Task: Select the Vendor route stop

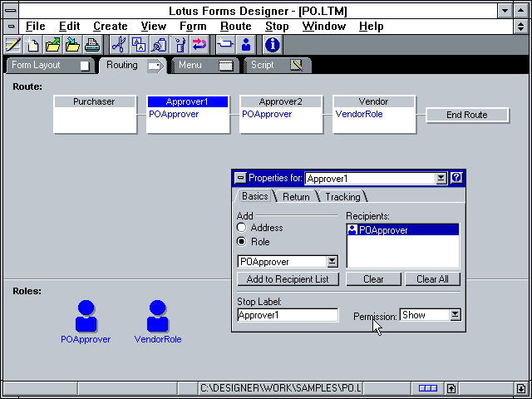Action: pyautogui.click(x=374, y=115)
